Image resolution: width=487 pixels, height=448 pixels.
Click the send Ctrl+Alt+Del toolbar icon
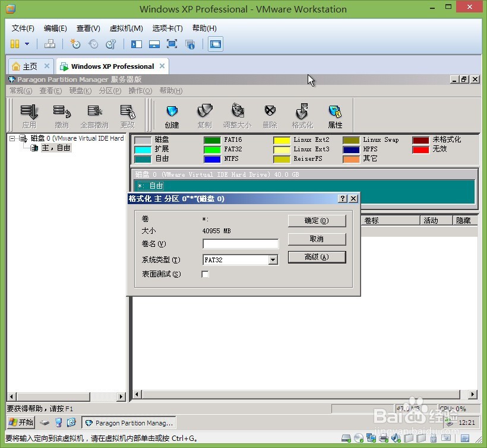tap(50, 44)
